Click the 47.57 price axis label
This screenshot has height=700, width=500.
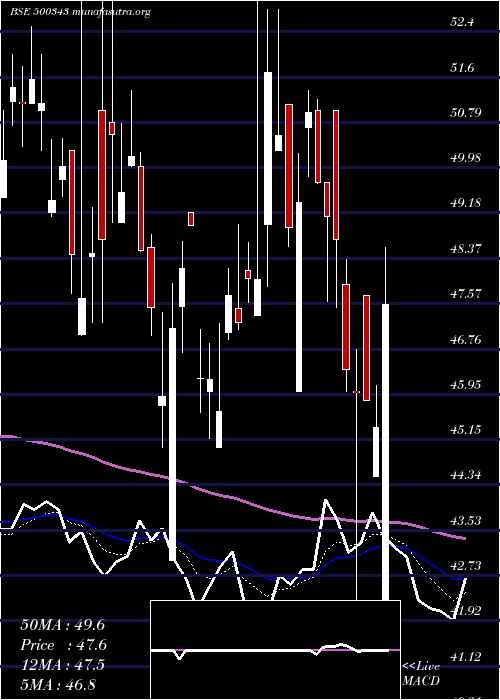coord(466,294)
